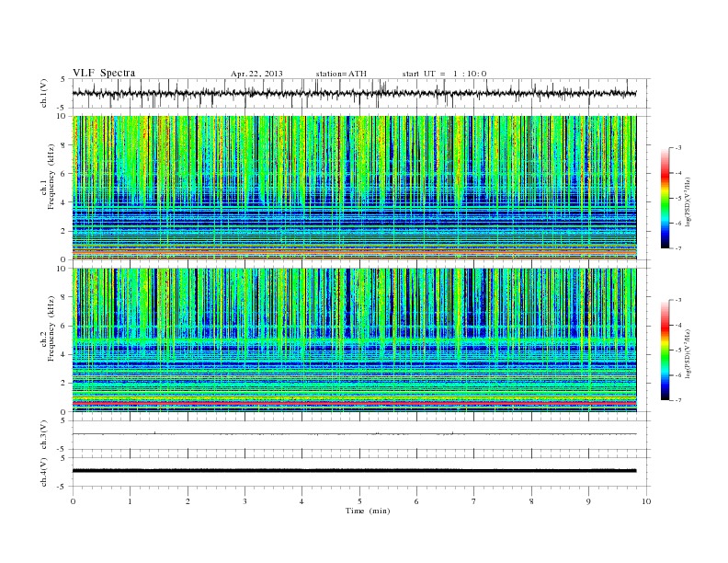The width and height of the screenshot is (728, 563).
Task: Click the "2" kHz tick on ch.1 frequency axis
Action: [x=63, y=231]
